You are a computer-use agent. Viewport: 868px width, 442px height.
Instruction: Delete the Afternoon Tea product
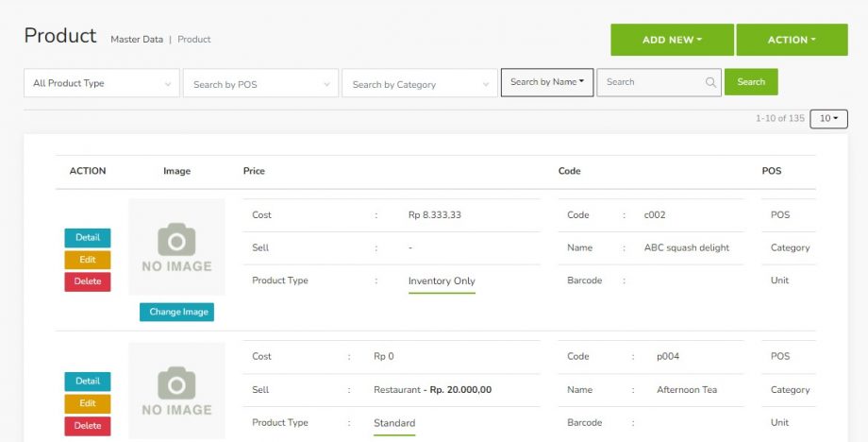tap(88, 426)
